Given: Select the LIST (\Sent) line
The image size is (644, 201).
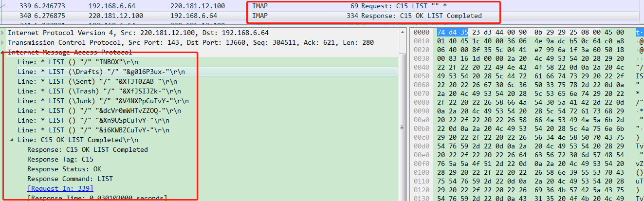Looking at the screenshot, I should (x=200, y=81).
